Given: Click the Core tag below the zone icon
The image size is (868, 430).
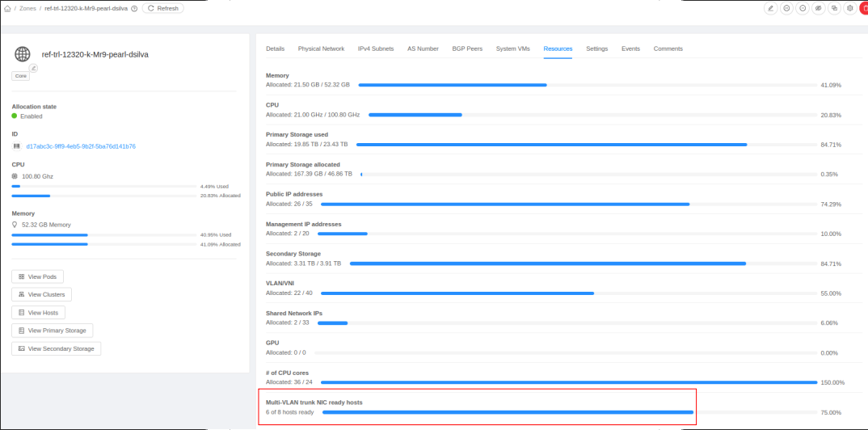Looking at the screenshot, I should pyautogui.click(x=20, y=76).
